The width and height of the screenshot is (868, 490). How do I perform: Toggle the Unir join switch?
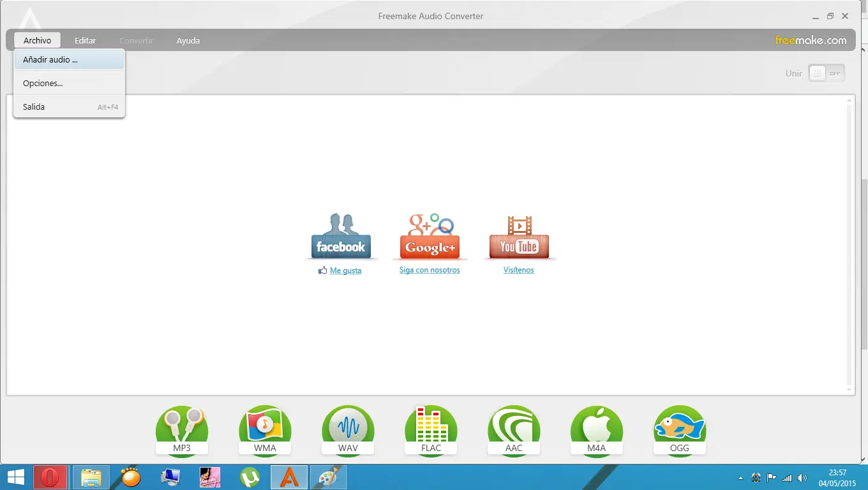(827, 73)
